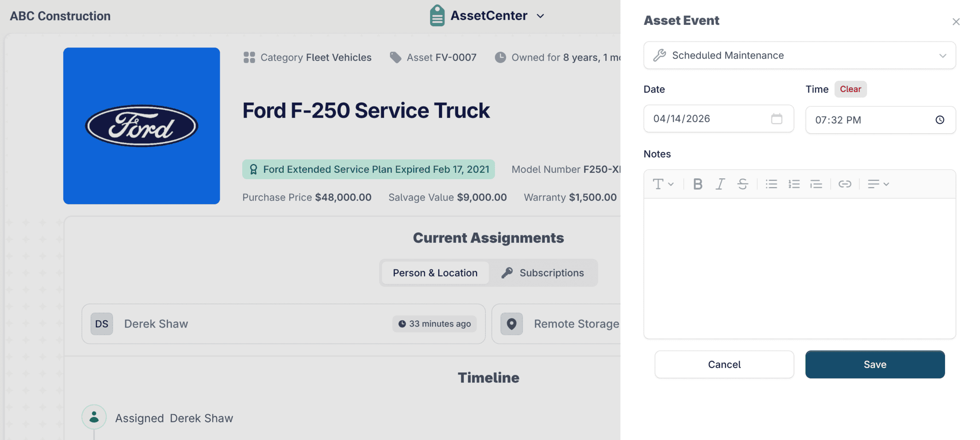
Task: Click the Ford logo asset image
Action: click(141, 126)
